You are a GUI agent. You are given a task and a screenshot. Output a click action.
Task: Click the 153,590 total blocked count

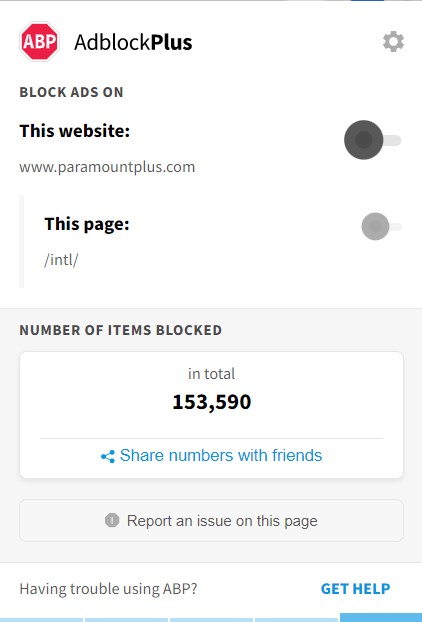pos(212,401)
